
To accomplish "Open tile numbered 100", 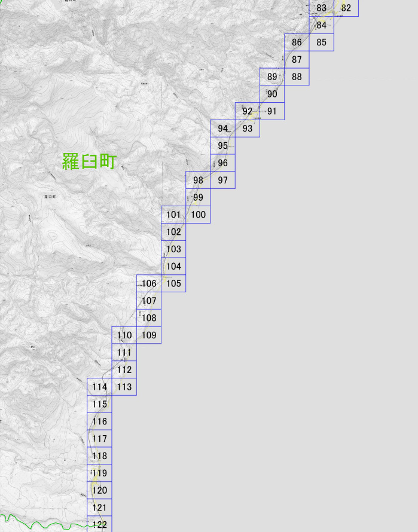I will pyautogui.click(x=198, y=215).
